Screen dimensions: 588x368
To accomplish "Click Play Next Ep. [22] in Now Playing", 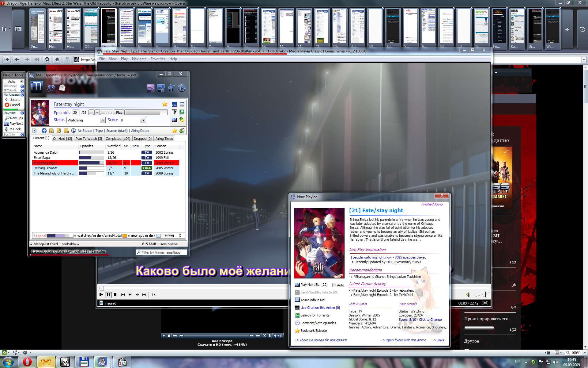I will [x=311, y=285].
